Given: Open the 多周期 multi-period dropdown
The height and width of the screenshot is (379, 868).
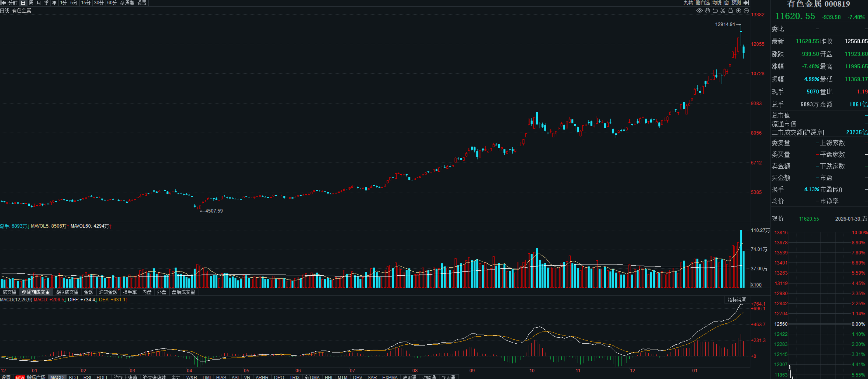Looking at the screenshot, I should (127, 3).
